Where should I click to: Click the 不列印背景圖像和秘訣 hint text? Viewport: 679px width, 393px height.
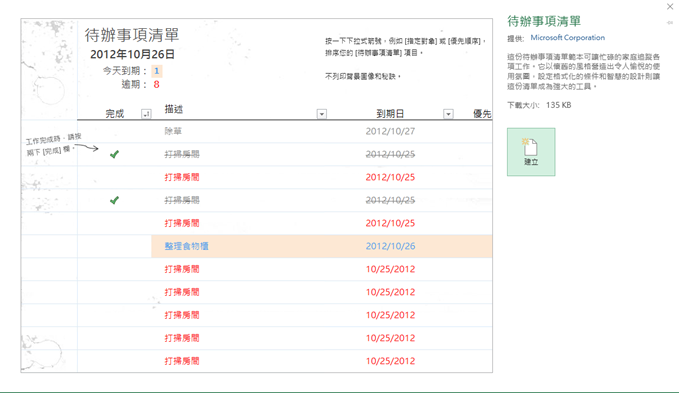coord(363,77)
